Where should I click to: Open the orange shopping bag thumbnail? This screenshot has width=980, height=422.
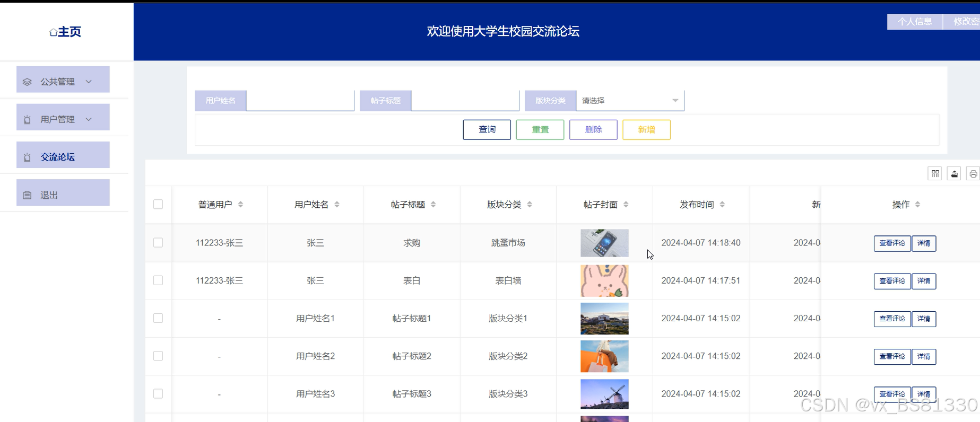604,356
